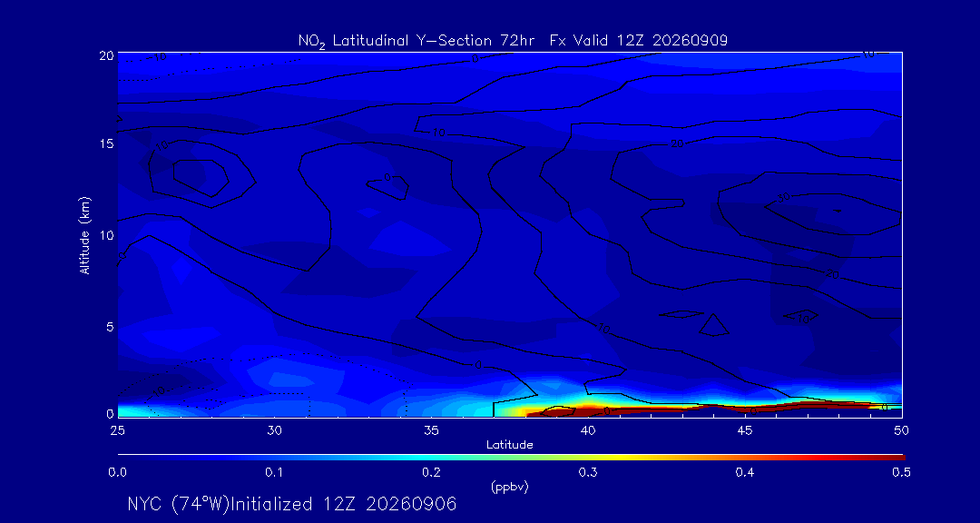Click the 5 tick on altitude axis
Screen dimensions: 980x523
coord(110,327)
